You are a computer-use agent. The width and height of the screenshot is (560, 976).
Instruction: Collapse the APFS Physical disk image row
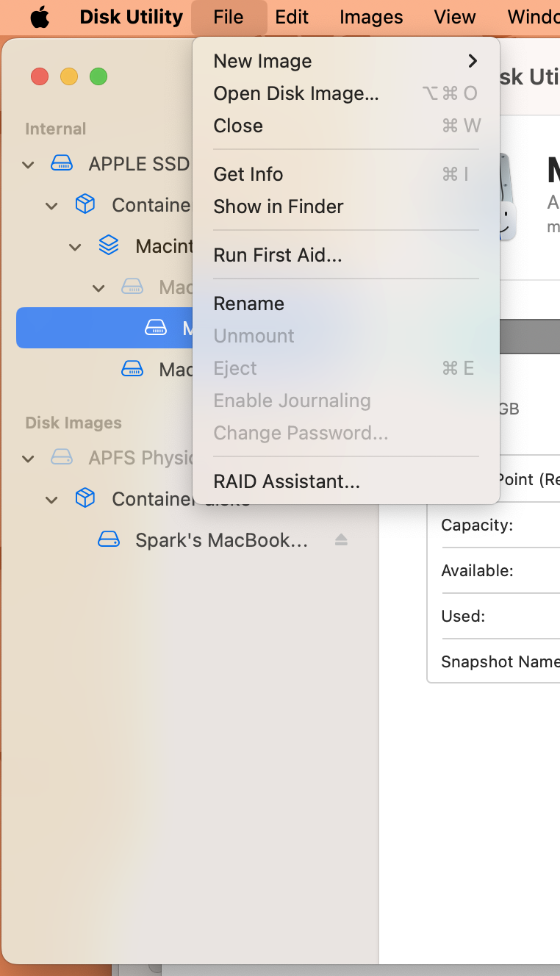tap(28, 459)
